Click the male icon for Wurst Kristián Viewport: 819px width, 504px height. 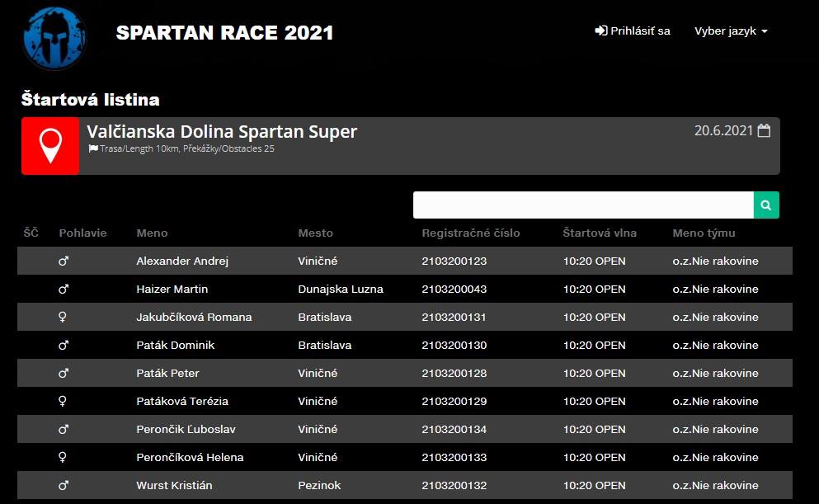pos(64,485)
